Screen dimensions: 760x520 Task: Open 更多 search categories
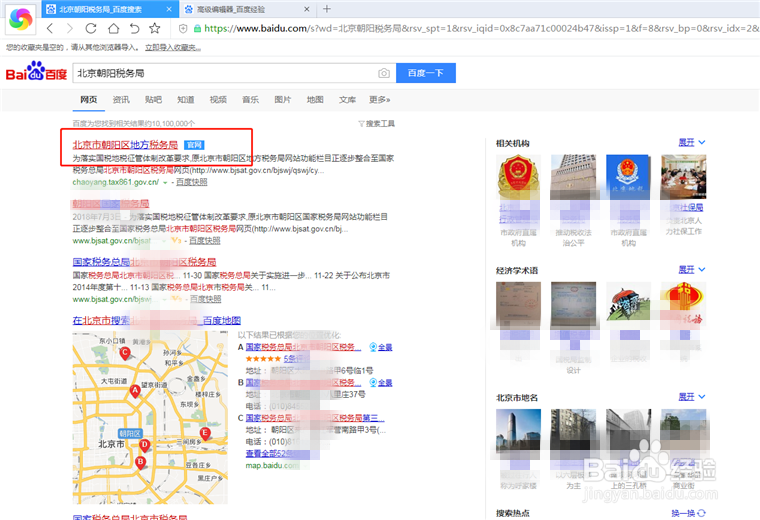pyautogui.click(x=380, y=99)
